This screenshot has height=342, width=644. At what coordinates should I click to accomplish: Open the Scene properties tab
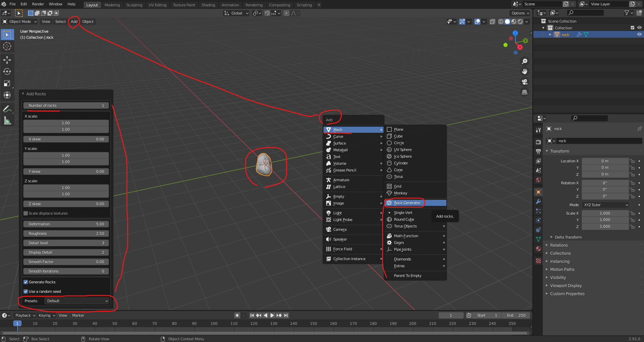tap(538, 170)
